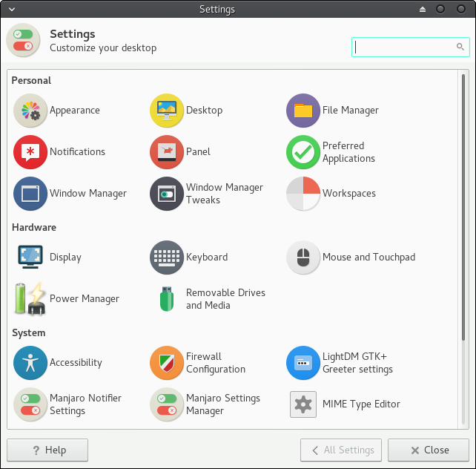
Task: Click the 'Keyboard' label
Action: pos(207,258)
